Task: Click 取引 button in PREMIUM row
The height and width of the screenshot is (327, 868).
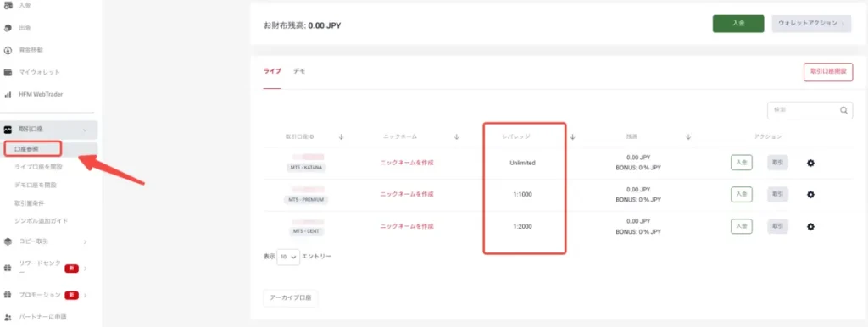Action: coord(777,194)
